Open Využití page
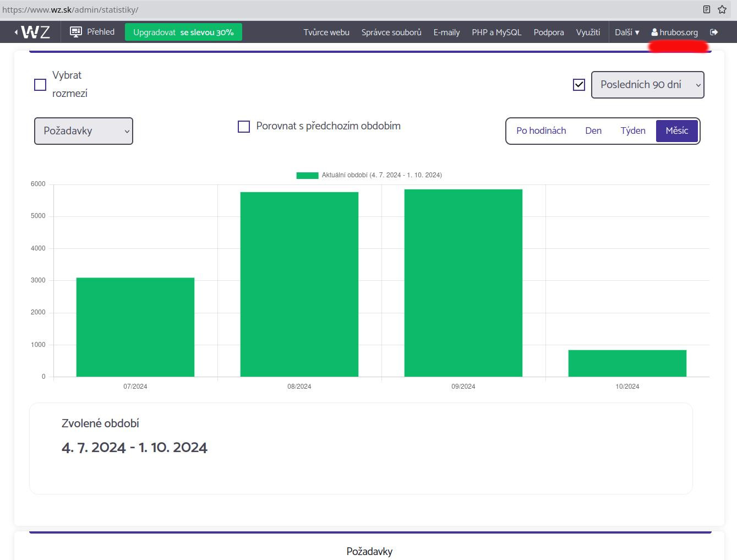Viewport: 737px width, 560px height. click(588, 32)
